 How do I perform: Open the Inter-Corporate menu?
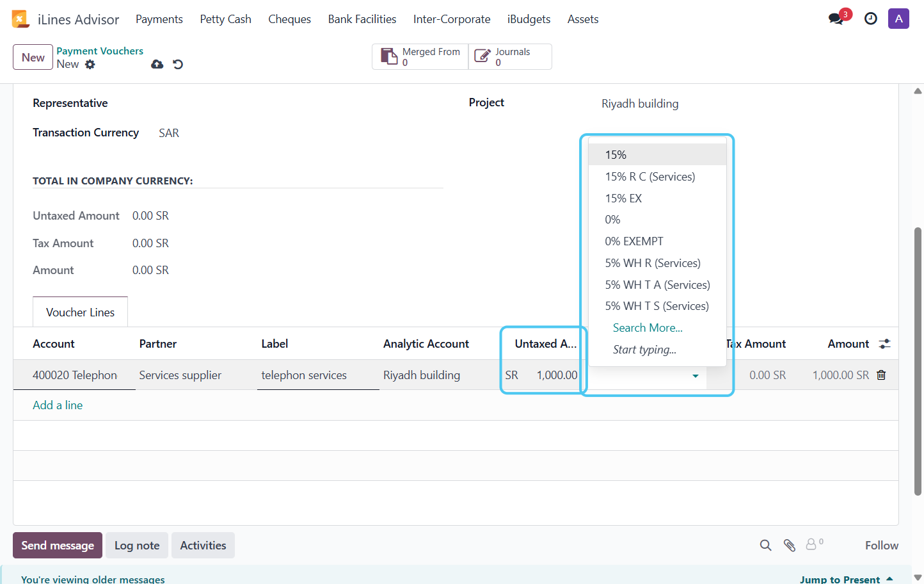[452, 19]
